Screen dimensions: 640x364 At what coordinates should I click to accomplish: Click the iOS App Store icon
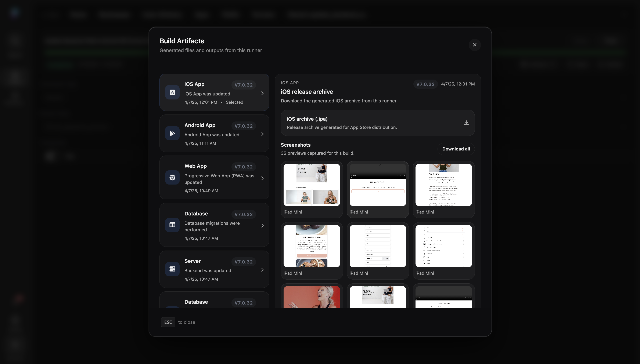coord(172,92)
